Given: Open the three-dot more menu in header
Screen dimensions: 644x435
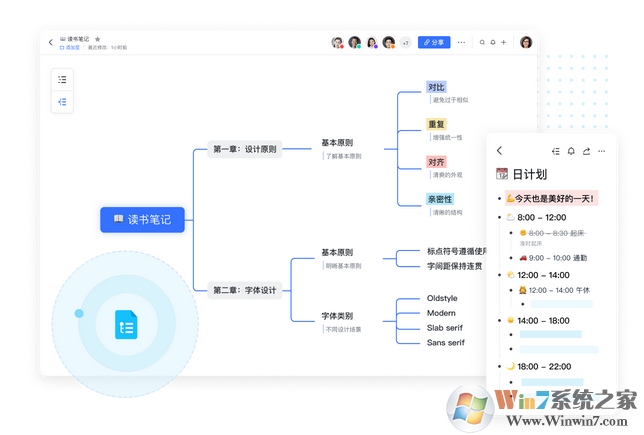Looking at the screenshot, I should point(461,42).
